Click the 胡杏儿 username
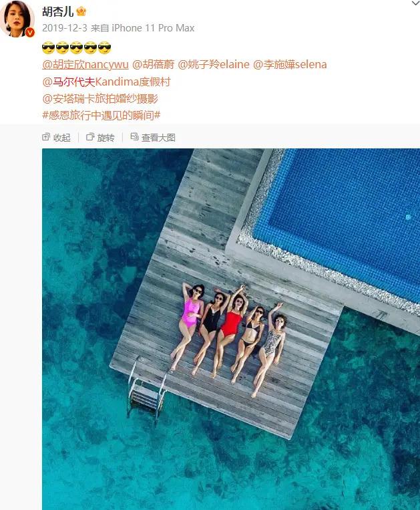This screenshot has width=420, height=510. click(x=58, y=12)
